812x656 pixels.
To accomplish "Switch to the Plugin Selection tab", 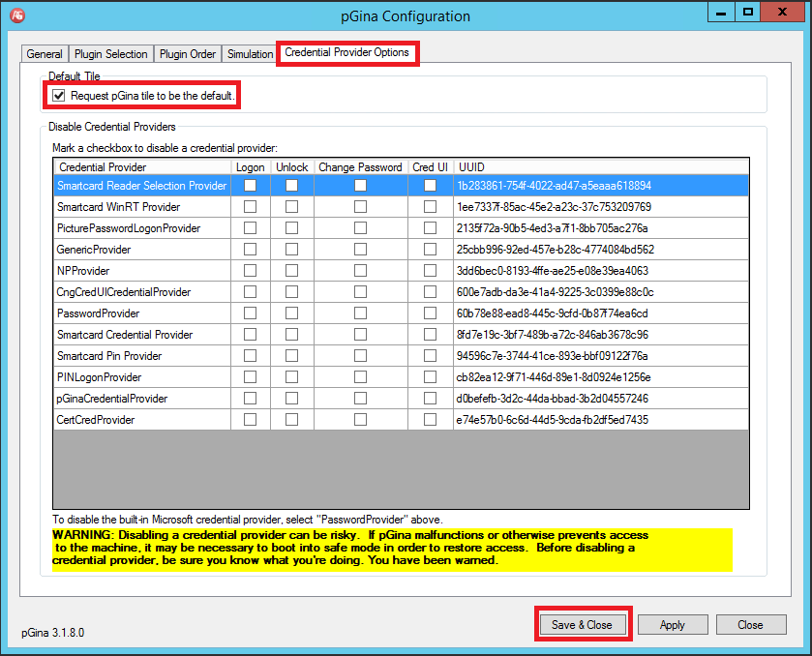I will tap(112, 54).
